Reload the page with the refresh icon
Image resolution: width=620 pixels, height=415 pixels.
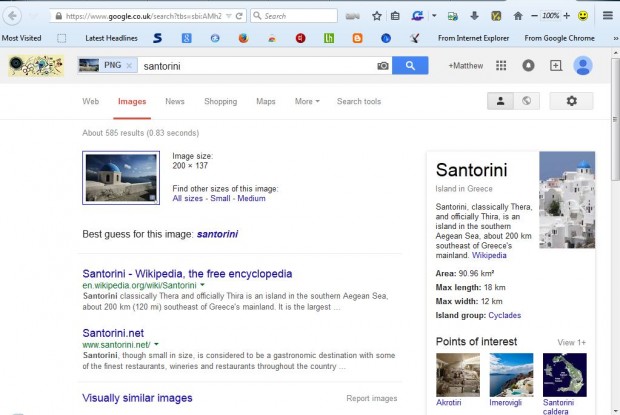[239, 16]
